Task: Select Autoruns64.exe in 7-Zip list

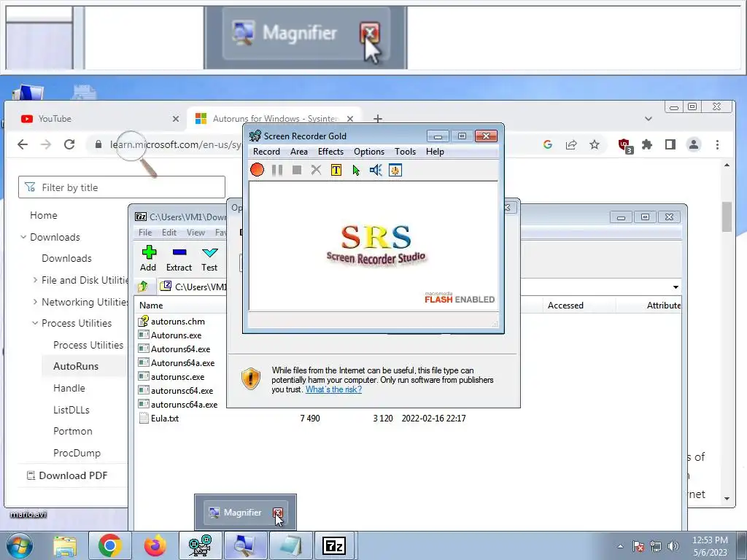Action: [x=181, y=349]
